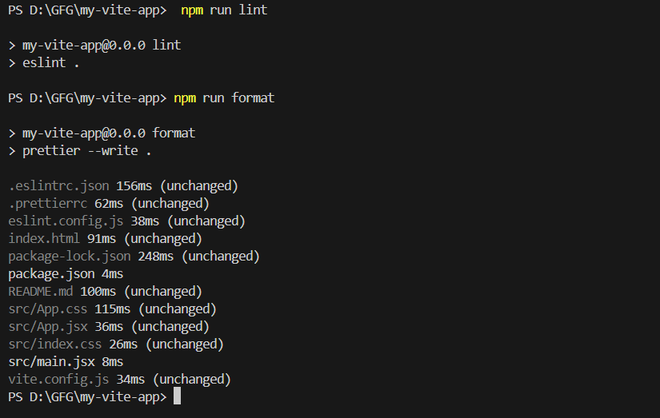Click the 'npm run lint' command text

(224, 11)
